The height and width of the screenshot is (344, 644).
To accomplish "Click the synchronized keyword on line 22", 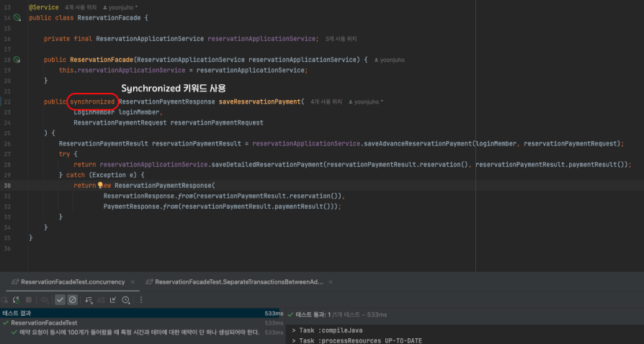I will tap(92, 101).
